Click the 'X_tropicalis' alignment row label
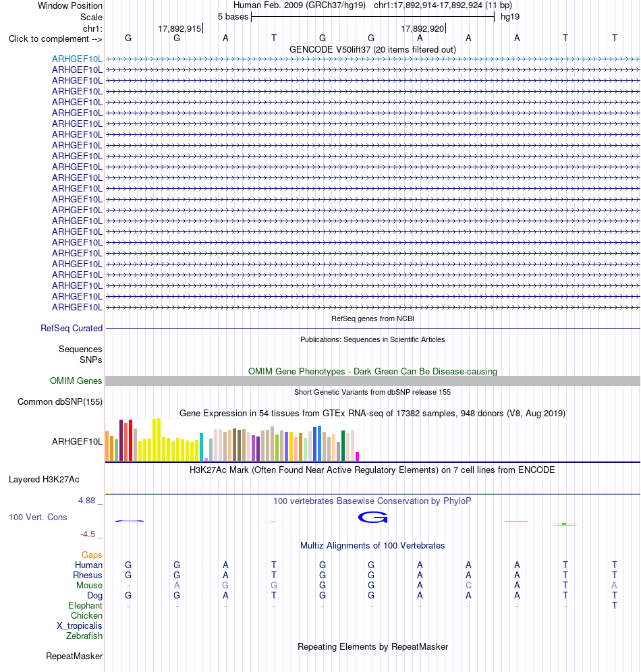This screenshot has height=672, width=641. click(x=80, y=626)
